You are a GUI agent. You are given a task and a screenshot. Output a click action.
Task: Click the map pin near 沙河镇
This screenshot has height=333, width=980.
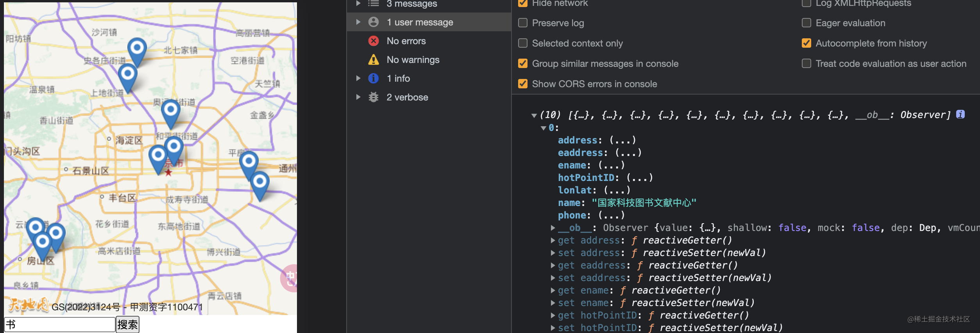click(137, 49)
